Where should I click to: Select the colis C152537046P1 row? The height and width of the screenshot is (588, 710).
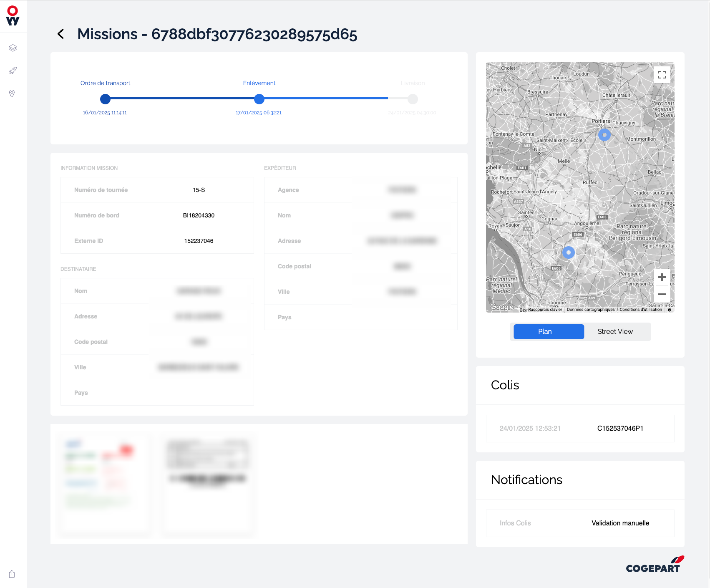[x=580, y=429]
